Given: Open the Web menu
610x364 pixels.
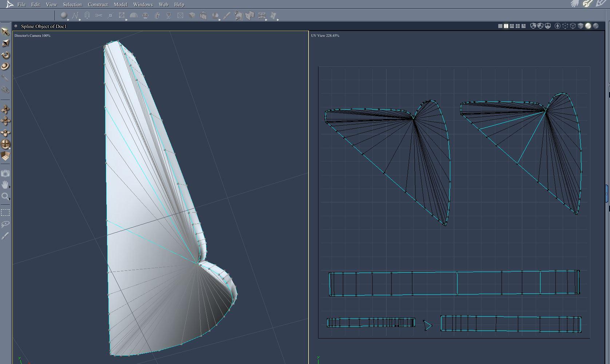Looking at the screenshot, I should (x=163, y=4).
